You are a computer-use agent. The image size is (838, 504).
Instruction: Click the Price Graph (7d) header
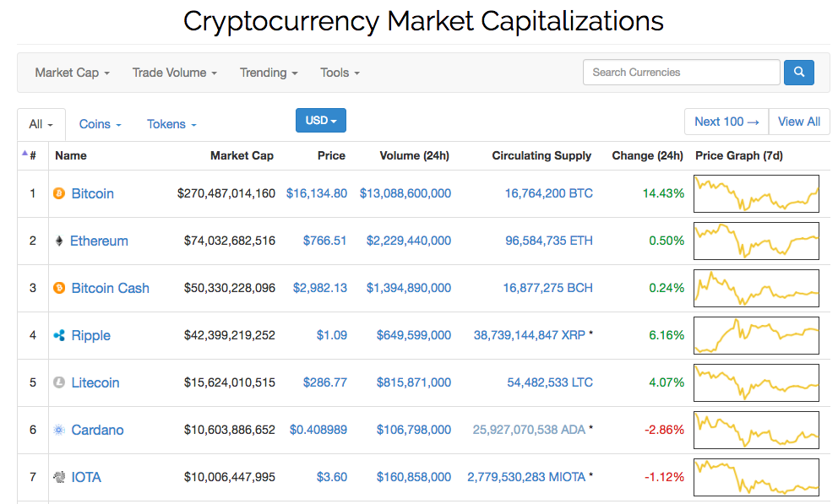(x=738, y=155)
